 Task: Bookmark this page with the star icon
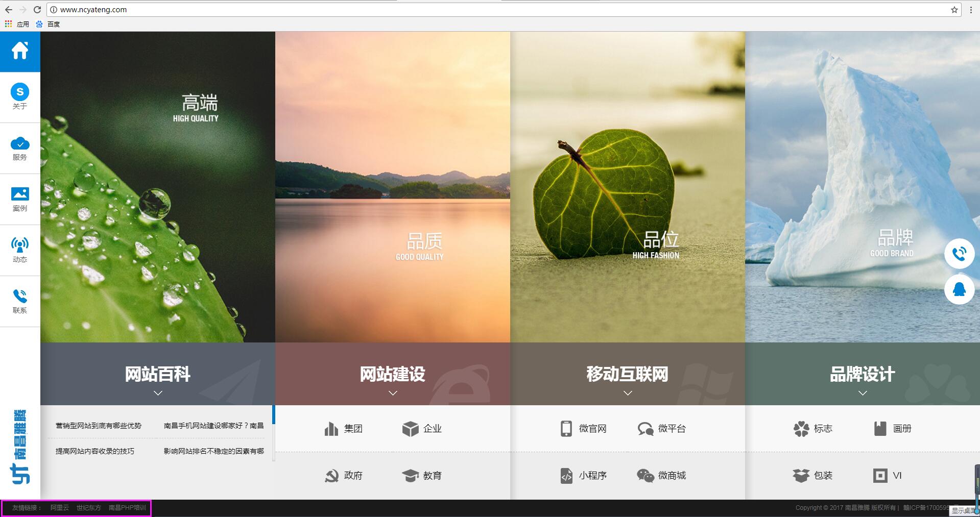(x=954, y=10)
